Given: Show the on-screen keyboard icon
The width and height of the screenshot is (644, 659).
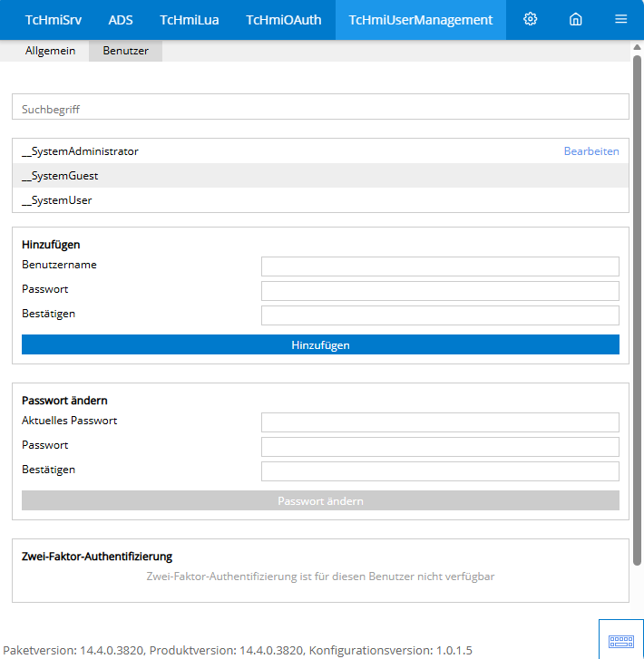Looking at the screenshot, I should pos(620,640).
